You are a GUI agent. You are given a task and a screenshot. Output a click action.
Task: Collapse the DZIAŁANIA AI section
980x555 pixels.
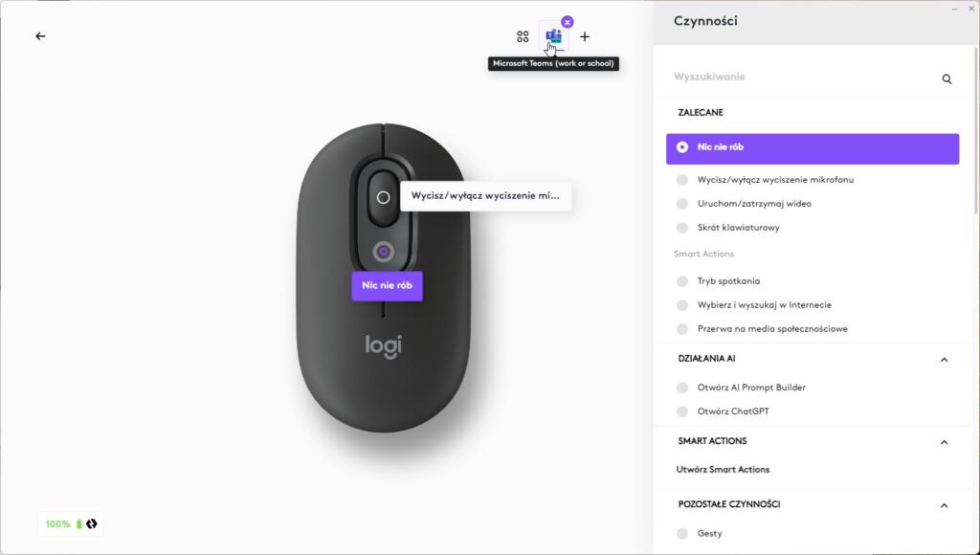coord(944,360)
